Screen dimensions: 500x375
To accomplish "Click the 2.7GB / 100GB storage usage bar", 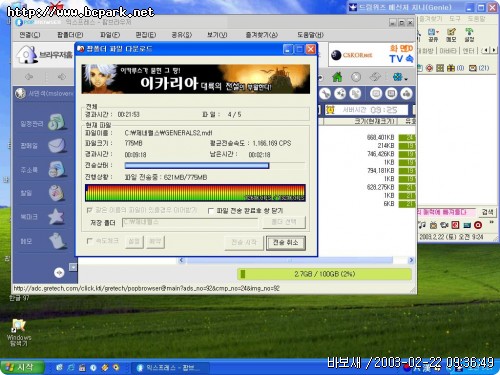I will click(x=325, y=274).
